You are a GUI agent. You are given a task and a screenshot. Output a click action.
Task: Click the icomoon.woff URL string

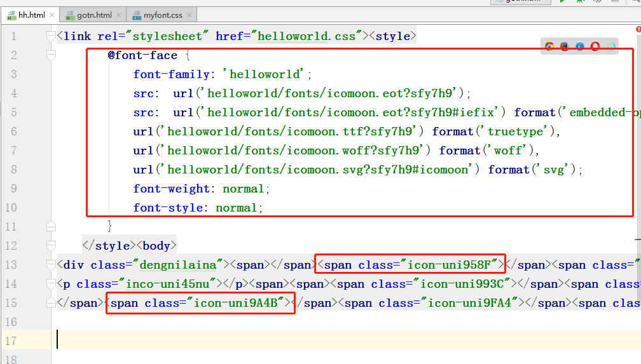[x=293, y=151]
